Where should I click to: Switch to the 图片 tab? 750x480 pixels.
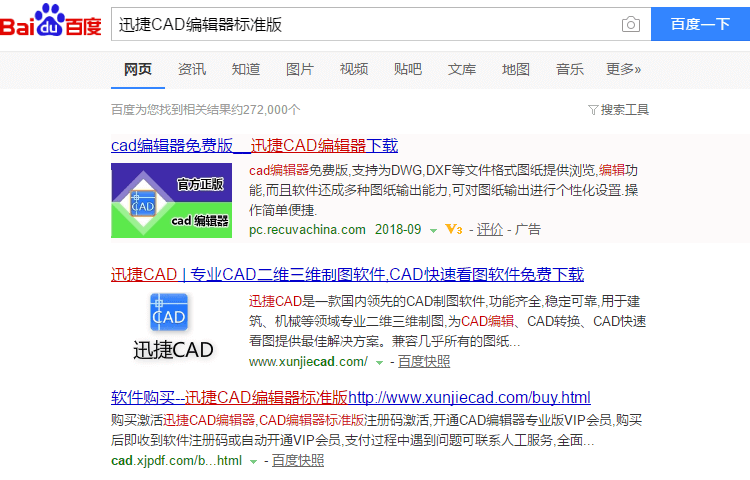click(x=300, y=69)
